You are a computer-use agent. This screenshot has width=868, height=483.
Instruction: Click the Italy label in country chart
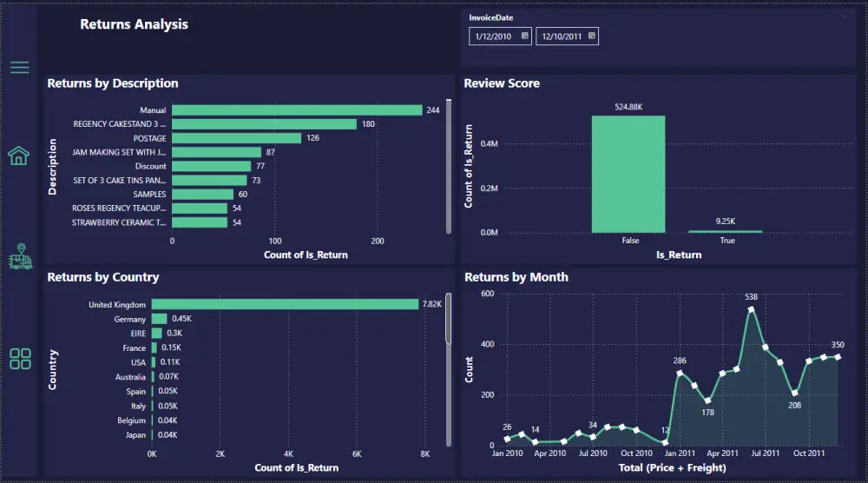pyautogui.click(x=138, y=406)
